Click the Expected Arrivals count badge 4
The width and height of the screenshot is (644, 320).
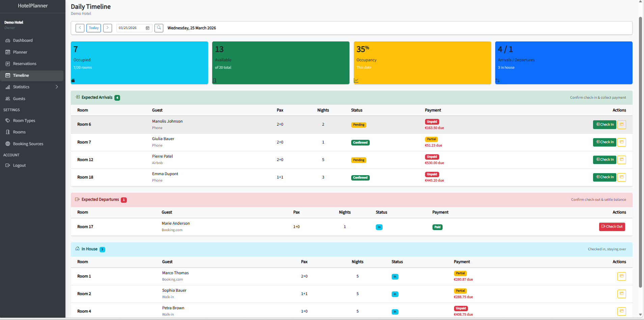pyautogui.click(x=117, y=98)
